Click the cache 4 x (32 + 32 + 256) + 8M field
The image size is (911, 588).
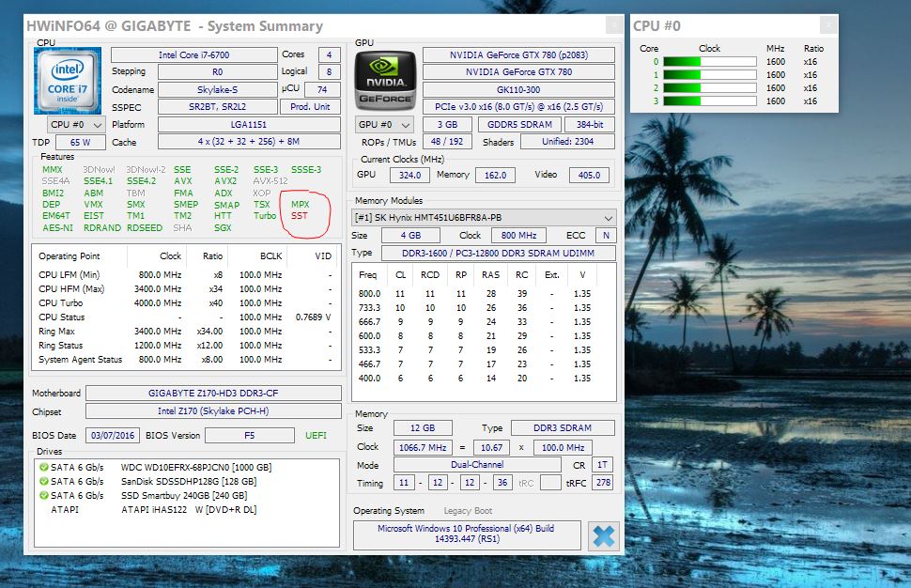click(x=249, y=142)
